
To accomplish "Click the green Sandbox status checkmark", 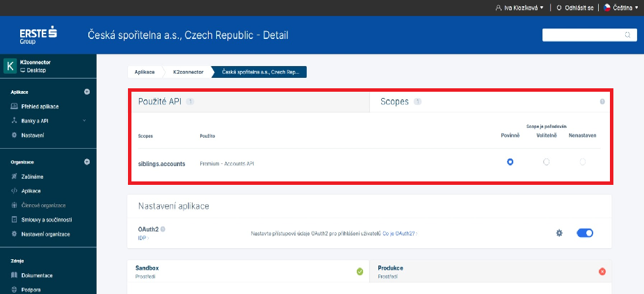I will coord(360,272).
